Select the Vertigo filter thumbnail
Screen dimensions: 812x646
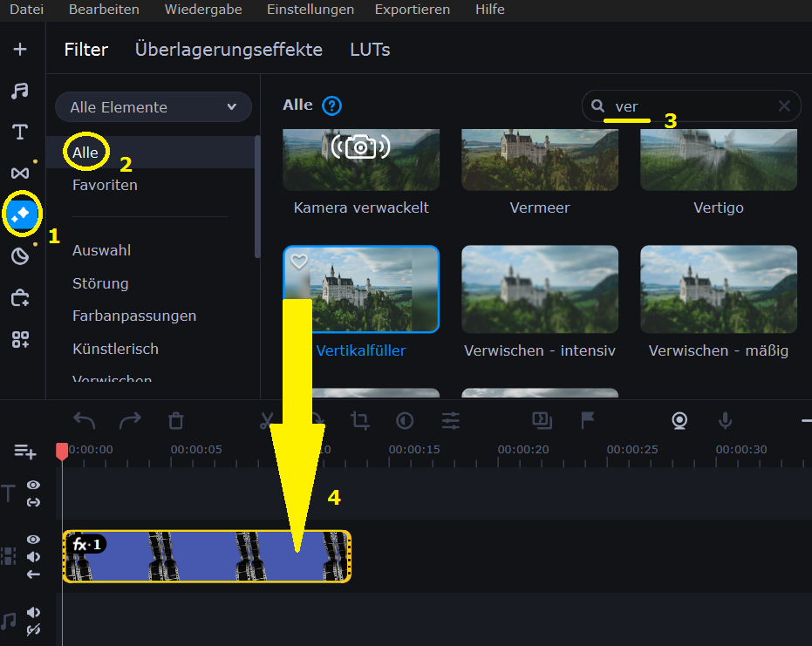tap(719, 160)
